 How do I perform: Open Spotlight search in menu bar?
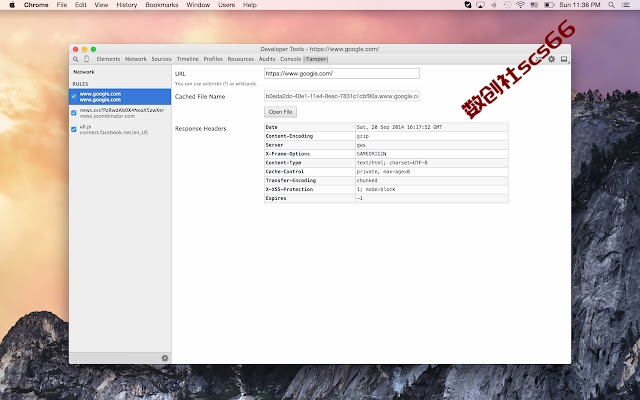(x=611, y=5)
